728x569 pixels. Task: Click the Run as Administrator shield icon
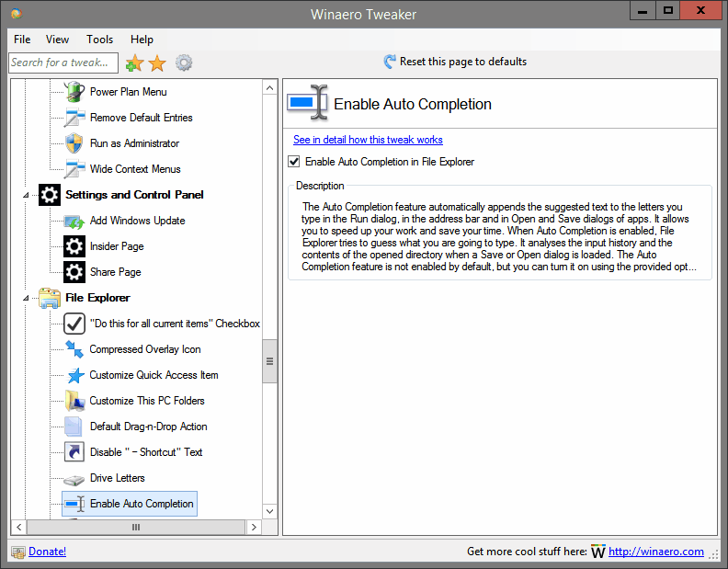74,143
